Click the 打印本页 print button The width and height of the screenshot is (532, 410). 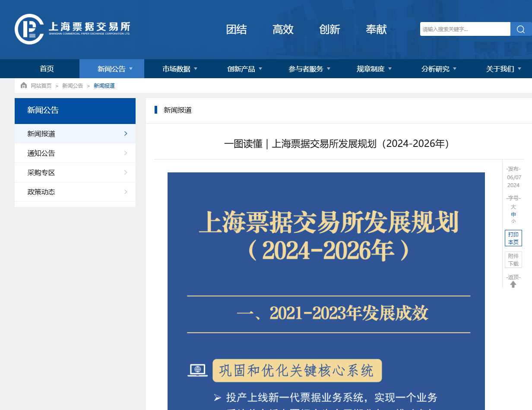click(513, 238)
